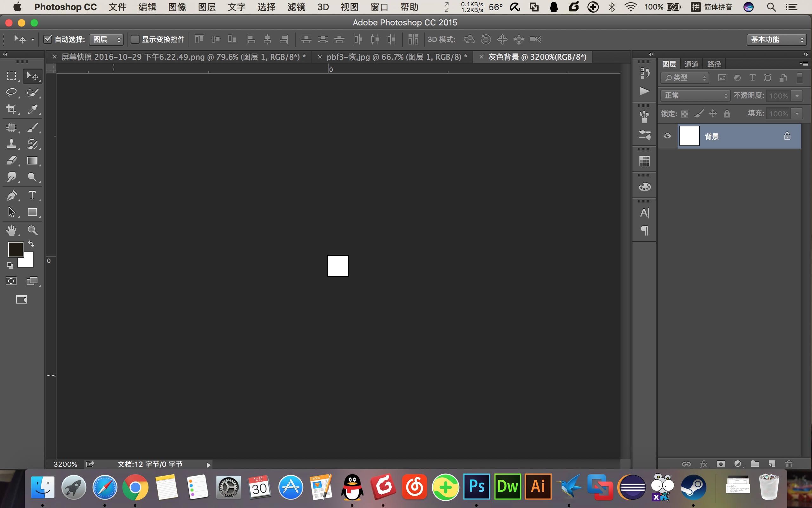Toggle lock transparent pixels
This screenshot has width=812, height=508.
click(x=684, y=114)
